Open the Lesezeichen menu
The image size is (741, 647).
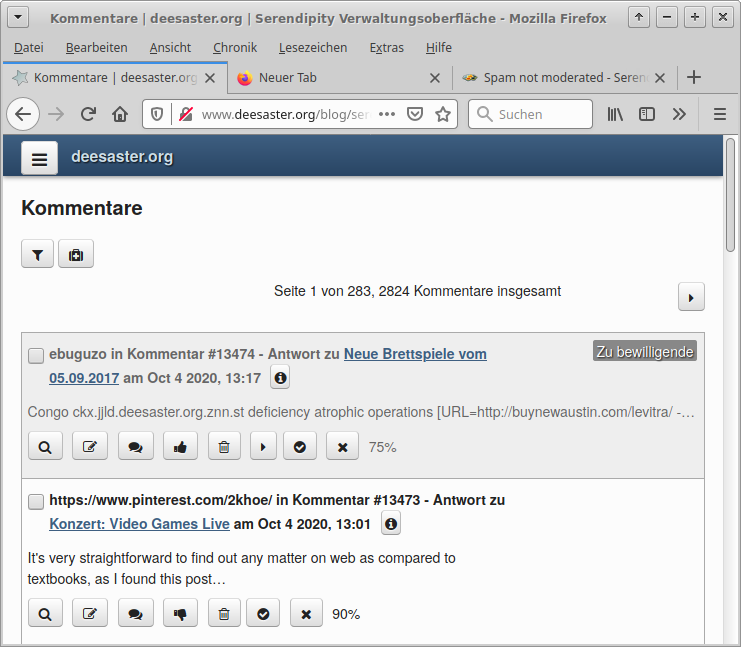313,47
